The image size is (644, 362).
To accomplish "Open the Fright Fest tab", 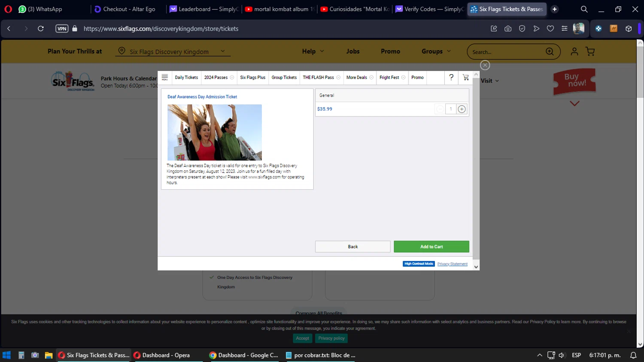I will pyautogui.click(x=389, y=78).
